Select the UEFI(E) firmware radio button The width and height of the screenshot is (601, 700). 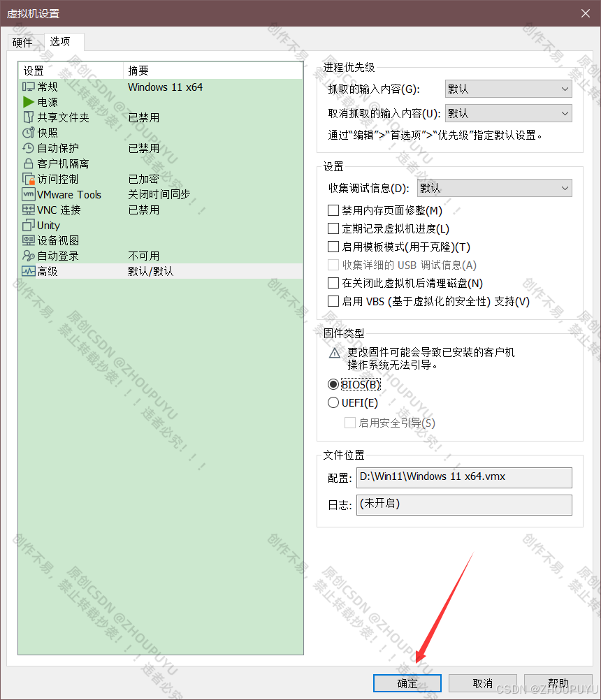(x=333, y=402)
